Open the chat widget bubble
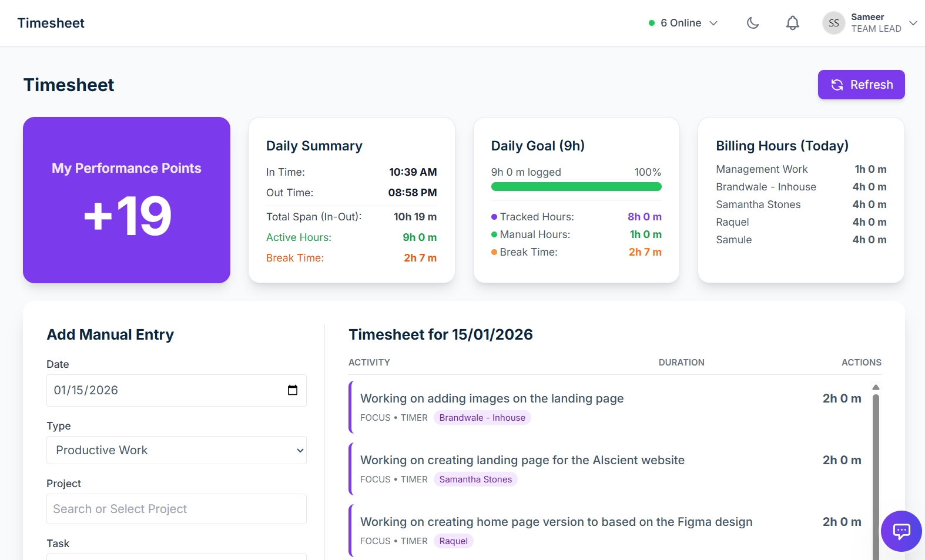Image resolution: width=925 pixels, height=560 pixels. click(x=901, y=531)
